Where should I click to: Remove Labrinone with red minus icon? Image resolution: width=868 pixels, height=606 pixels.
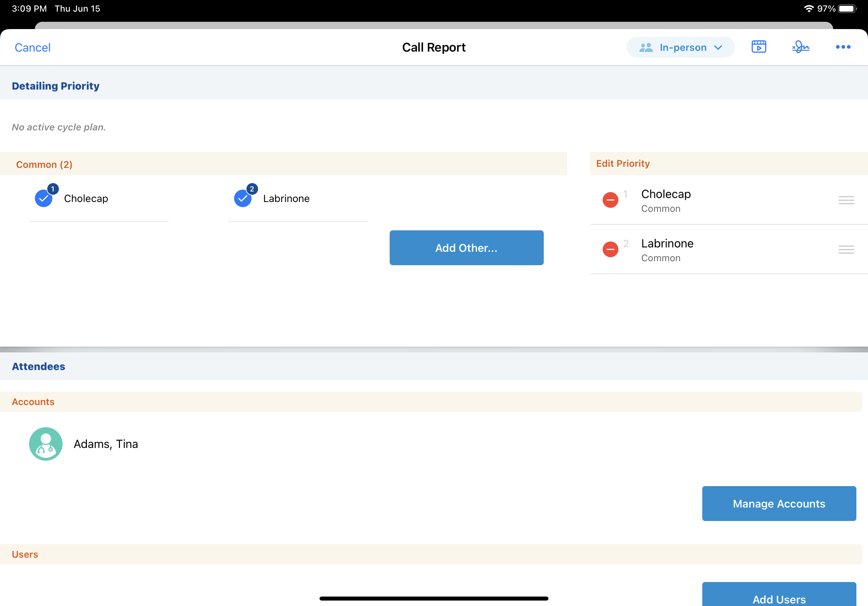tap(610, 249)
